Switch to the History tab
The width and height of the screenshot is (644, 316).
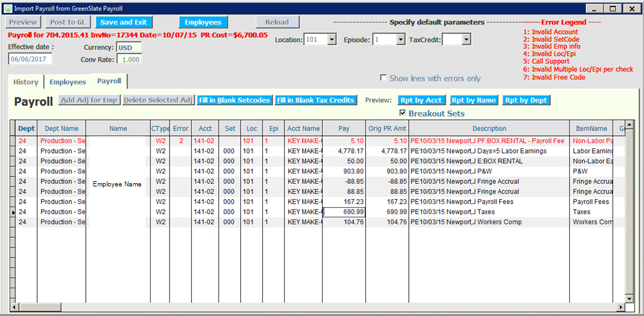[26, 82]
